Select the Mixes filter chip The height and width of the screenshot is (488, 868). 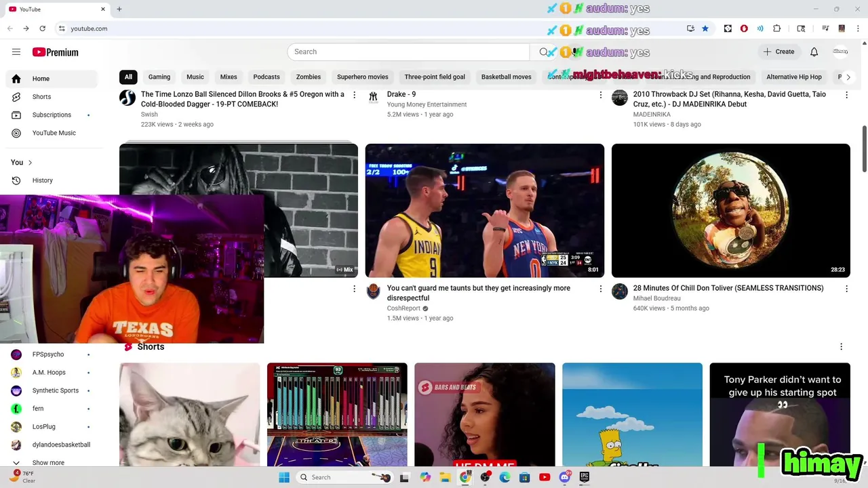click(229, 77)
